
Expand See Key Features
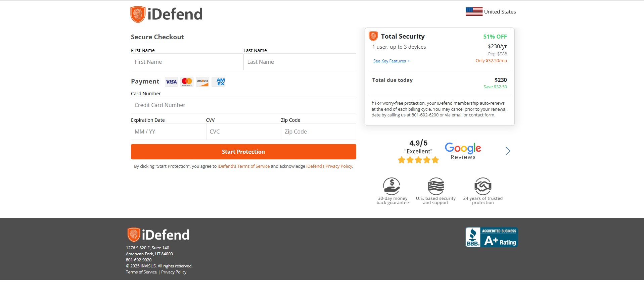point(391,61)
